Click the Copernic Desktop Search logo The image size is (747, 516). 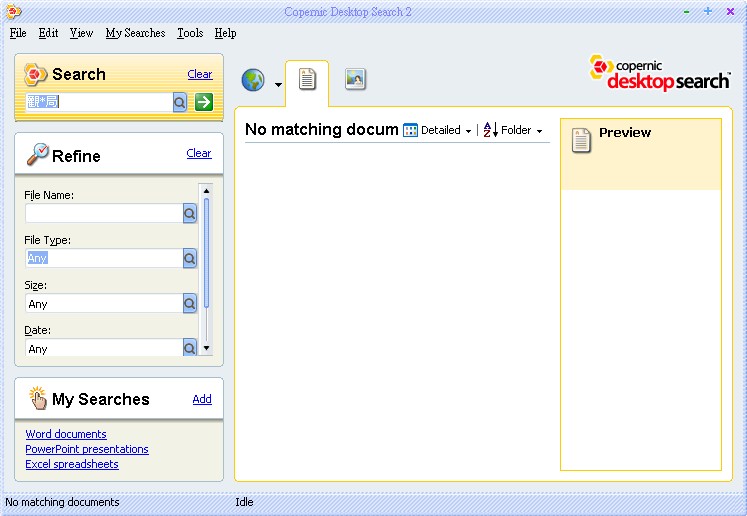point(659,73)
